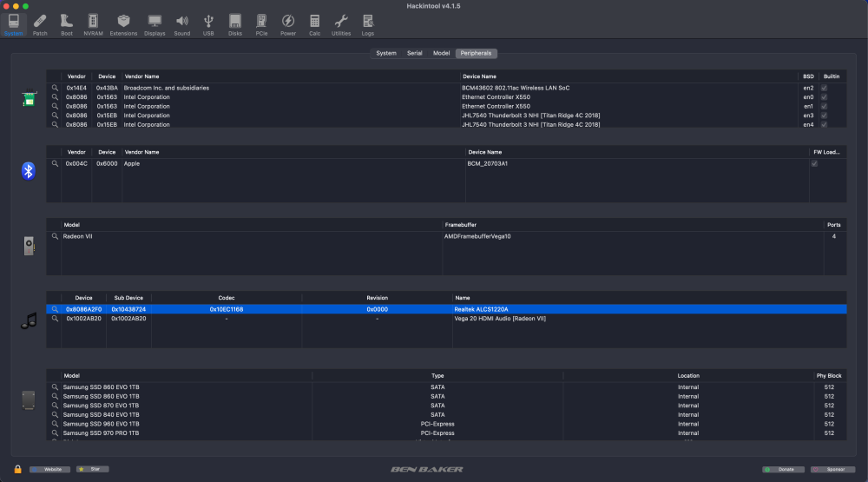Open the Calc tool

[314, 24]
